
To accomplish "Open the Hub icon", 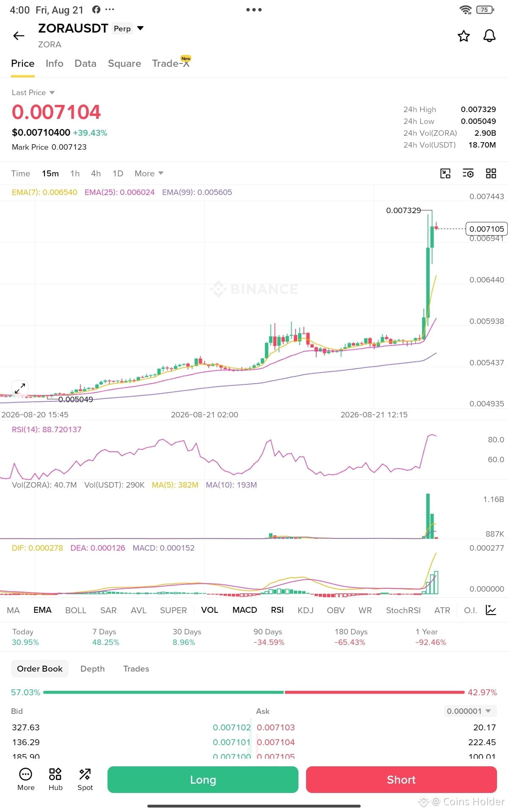I will 55,779.
